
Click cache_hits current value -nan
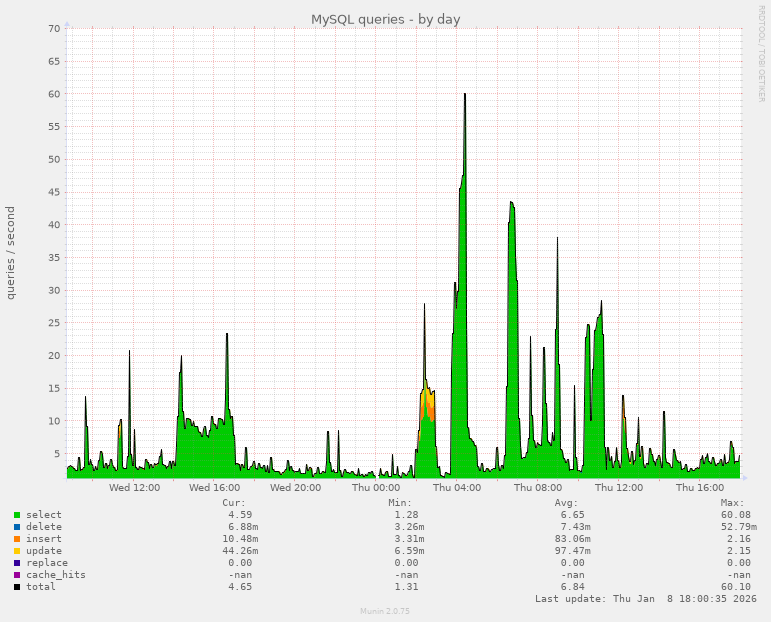(240, 575)
